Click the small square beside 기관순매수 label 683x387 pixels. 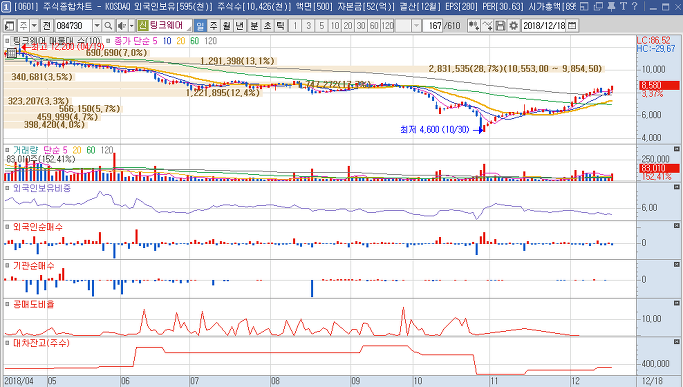point(7,265)
